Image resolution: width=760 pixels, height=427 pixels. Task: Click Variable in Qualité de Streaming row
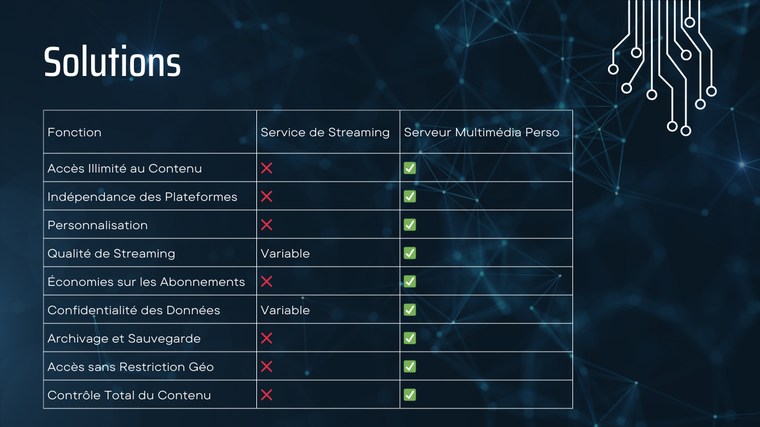point(285,253)
